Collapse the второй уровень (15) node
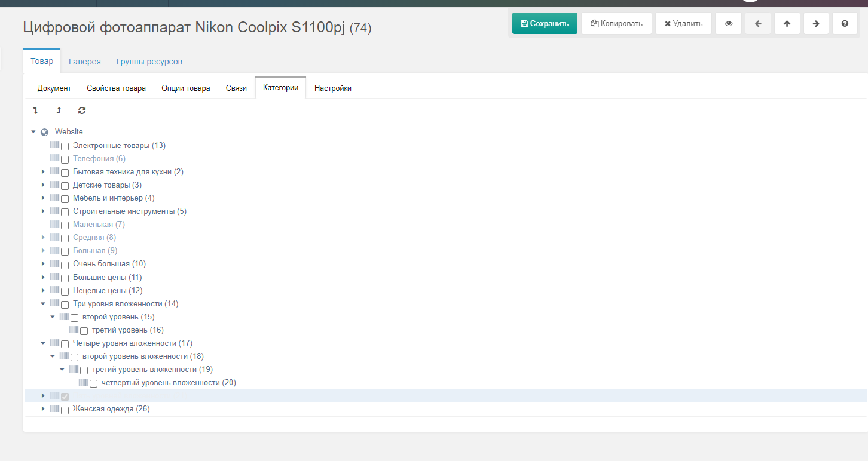 (53, 316)
